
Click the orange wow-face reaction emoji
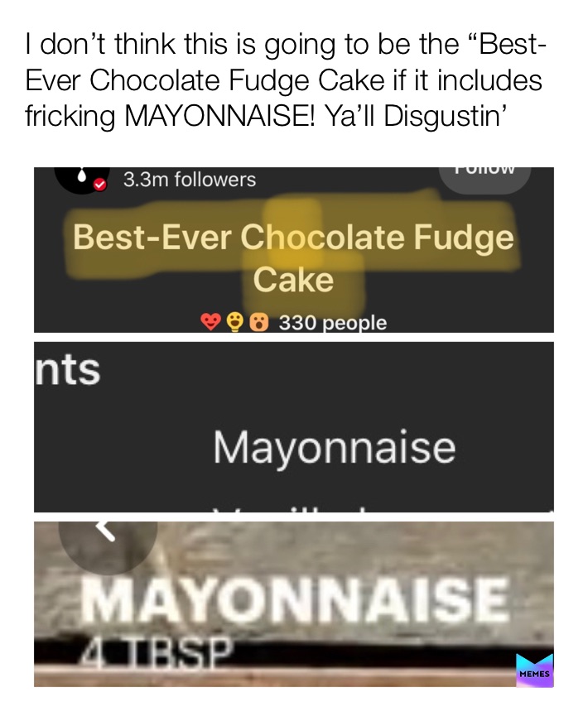coord(259,322)
